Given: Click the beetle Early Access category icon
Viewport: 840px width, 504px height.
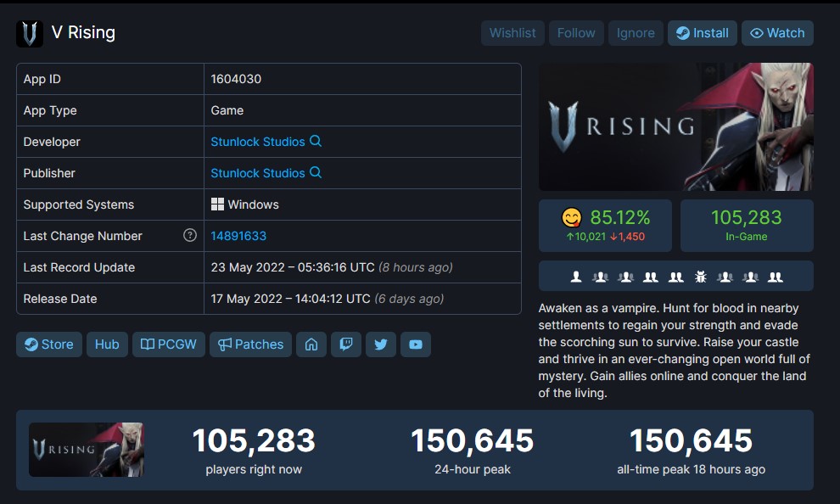Looking at the screenshot, I should tap(700, 277).
